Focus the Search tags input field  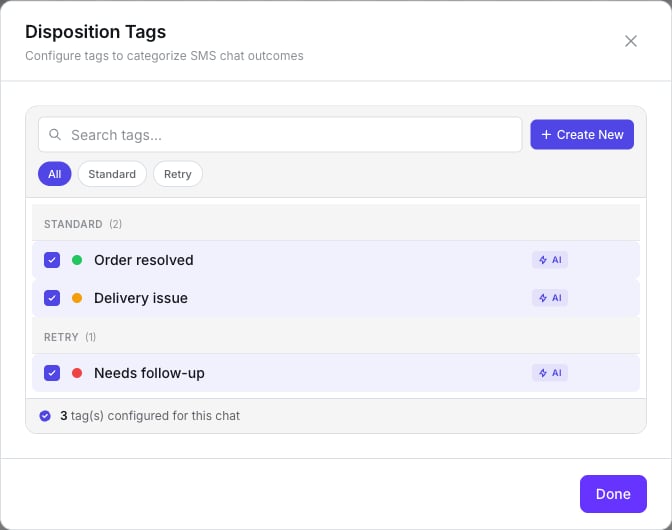(280, 135)
